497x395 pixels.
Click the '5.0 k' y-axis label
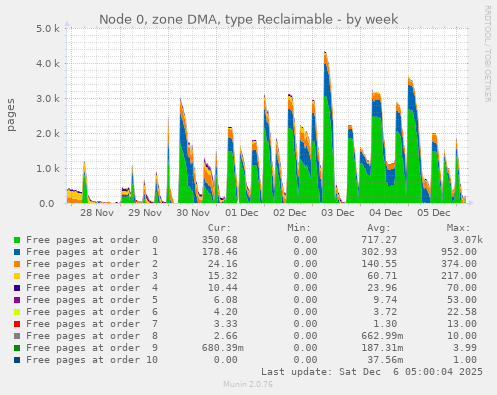pyautogui.click(x=48, y=29)
